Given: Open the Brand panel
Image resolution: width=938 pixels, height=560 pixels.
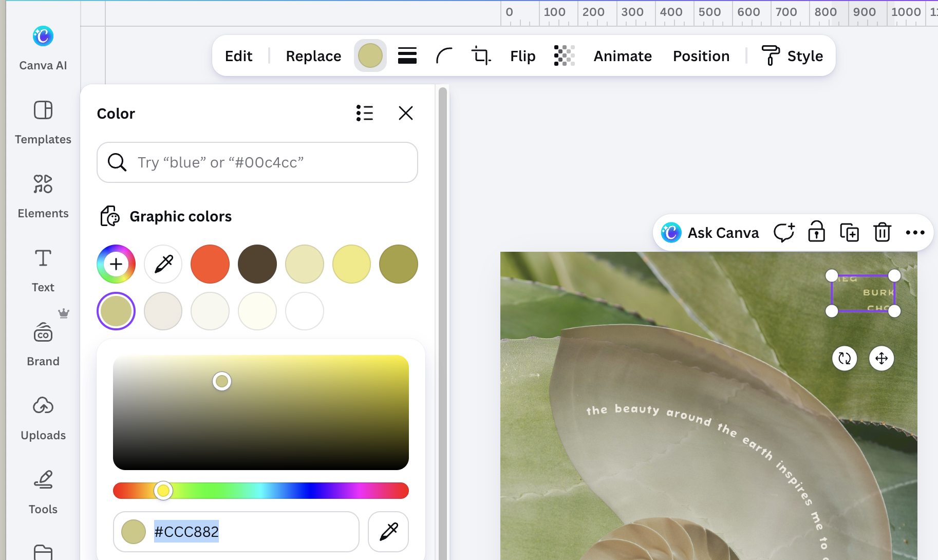Looking at the screenshot, I should pos(43,344).
